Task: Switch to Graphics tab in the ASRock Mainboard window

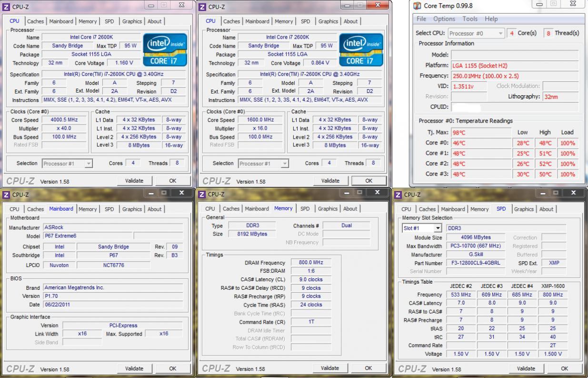Action: pyautogui.click(x=132, y=209)
